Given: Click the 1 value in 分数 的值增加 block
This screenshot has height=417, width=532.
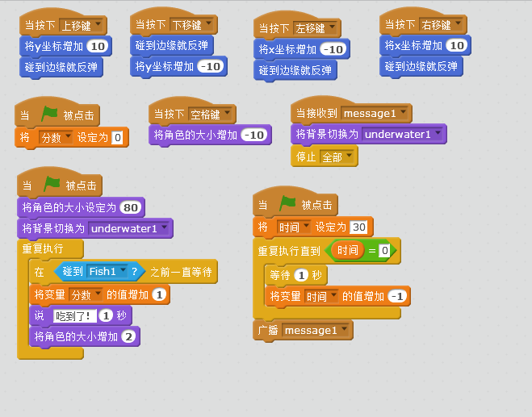Looking at the screenshot, I should [159, 294].
